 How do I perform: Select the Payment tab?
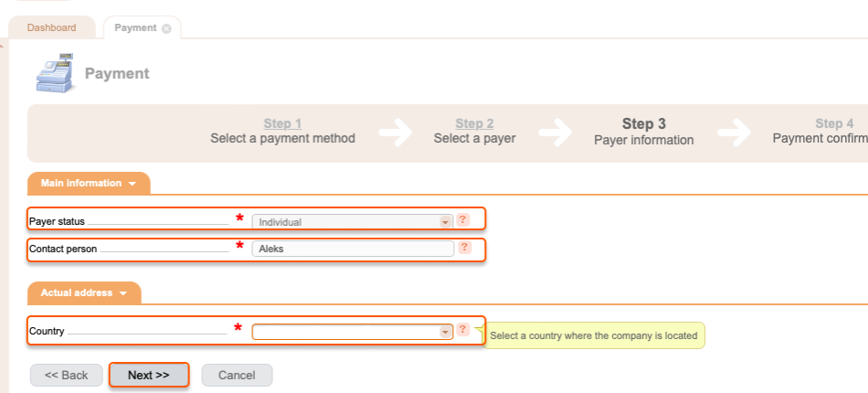click(135, 27)
